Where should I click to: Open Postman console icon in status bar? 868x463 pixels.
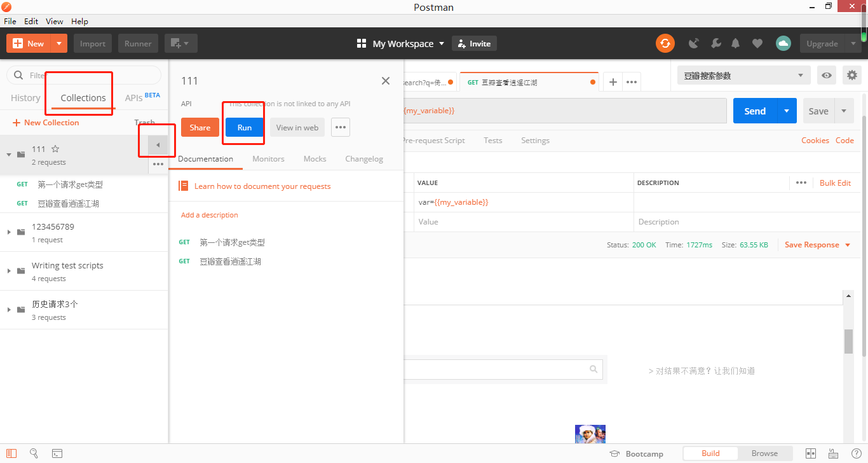(57, 453)
